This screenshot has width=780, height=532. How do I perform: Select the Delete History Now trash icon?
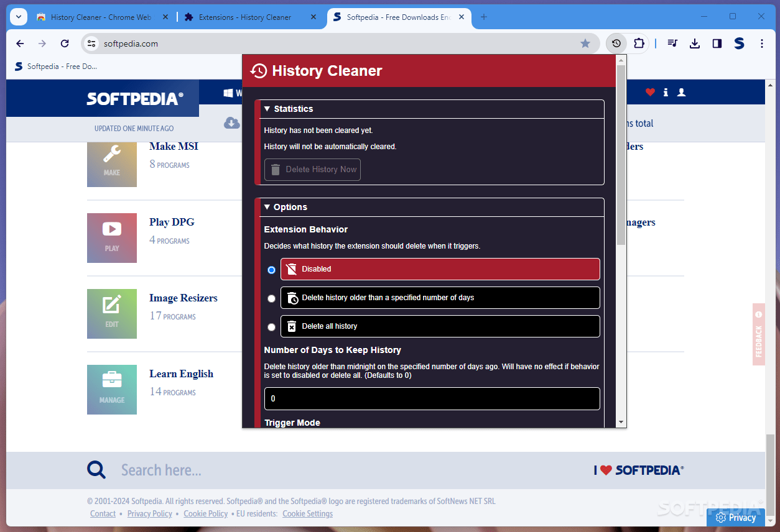click(x=275, y=169)
